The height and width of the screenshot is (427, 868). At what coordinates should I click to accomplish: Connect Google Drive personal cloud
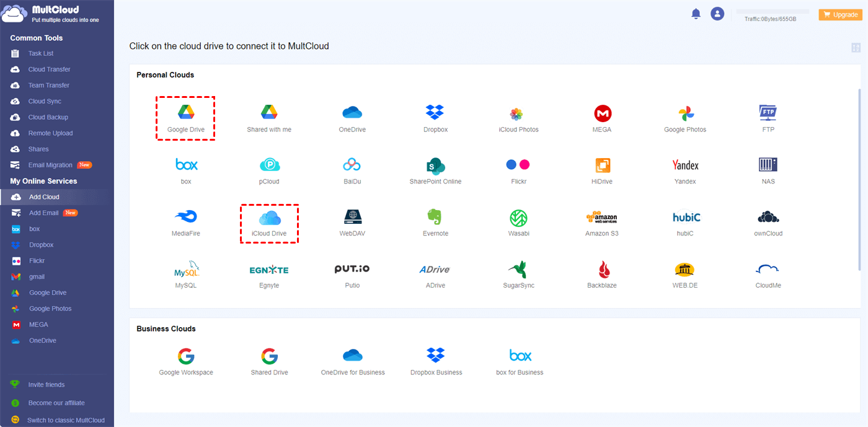click(x=185, y=118)
